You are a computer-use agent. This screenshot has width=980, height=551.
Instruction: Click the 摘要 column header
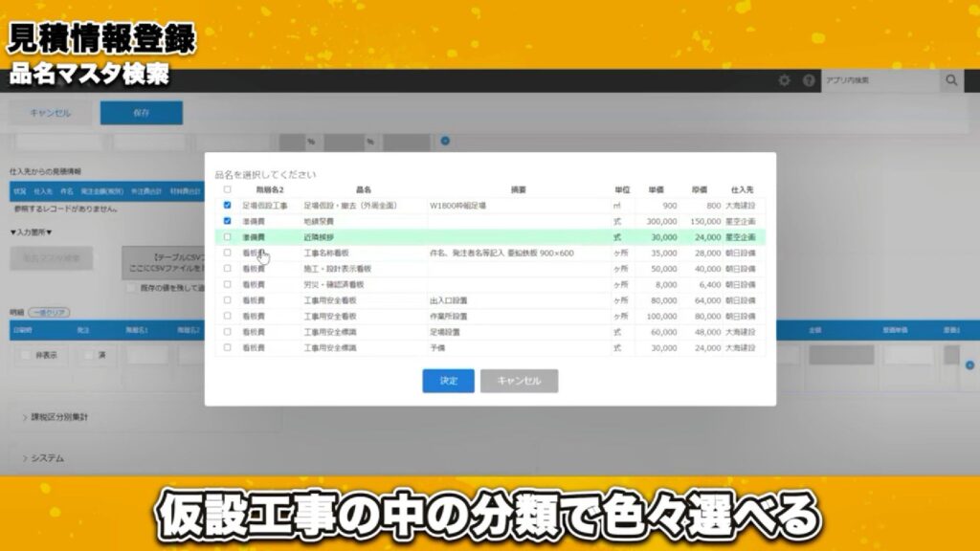pyautogui.click(x=518, y=190)
